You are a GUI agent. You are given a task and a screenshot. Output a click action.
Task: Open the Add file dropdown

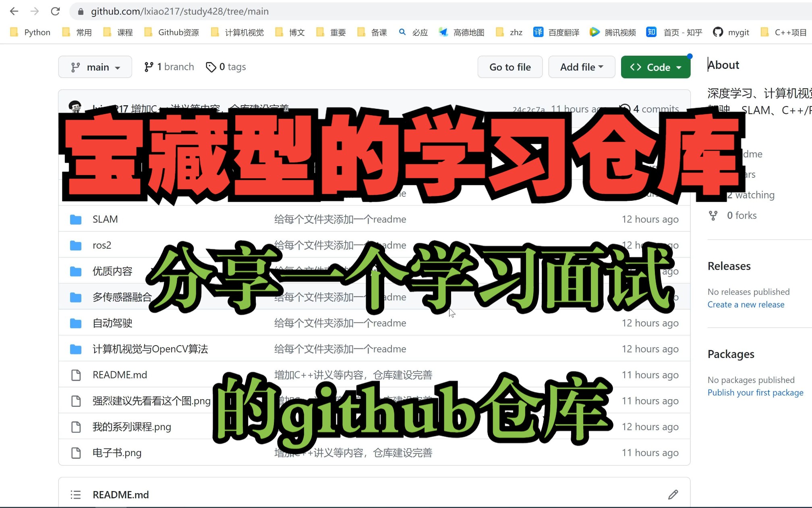tap(581, 67)
